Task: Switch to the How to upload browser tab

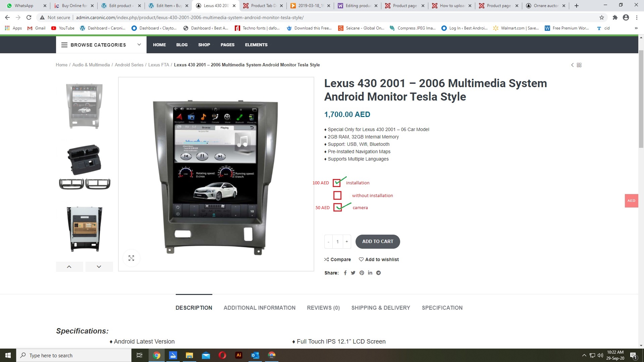Action: point(451,6)
